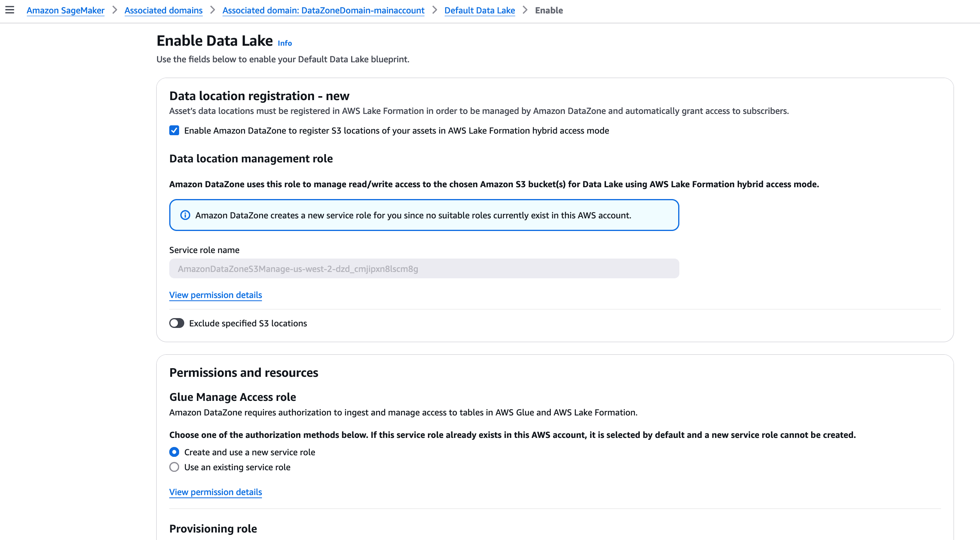Open the hamburger navigation menu
Image resolution: width=980 pixels, height=540 pixels.
point(10,10)
